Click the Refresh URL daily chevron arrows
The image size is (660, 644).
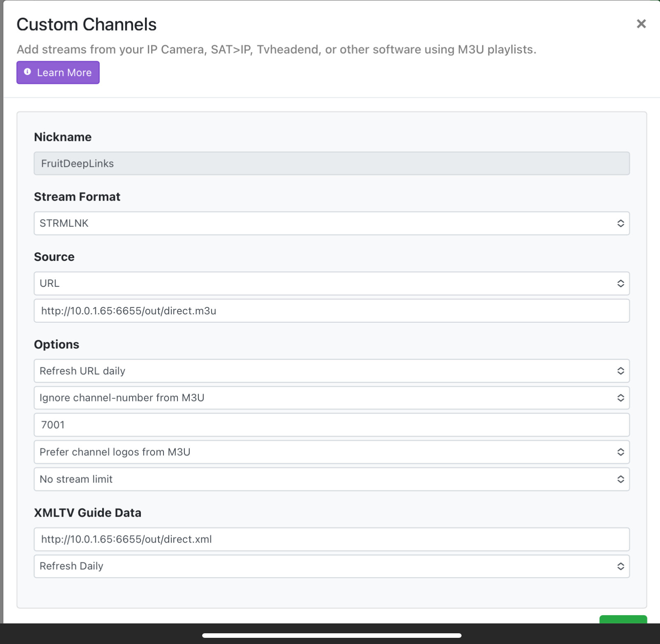point(620,371)
